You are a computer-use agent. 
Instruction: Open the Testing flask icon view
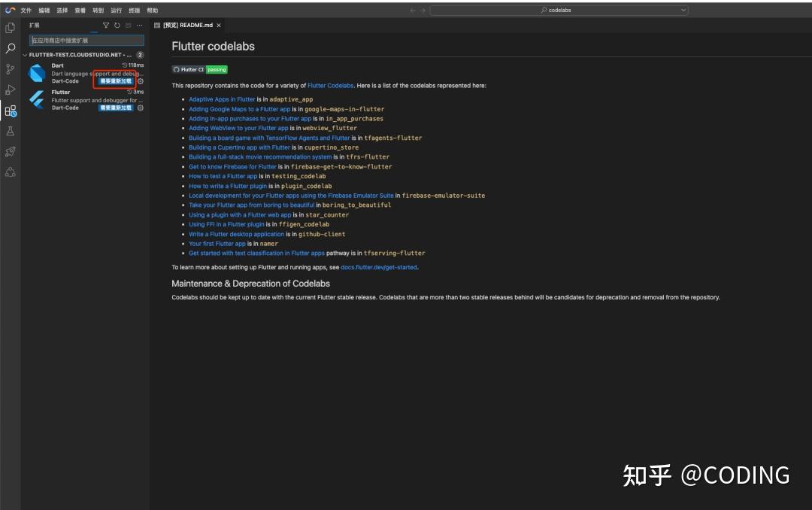coord(11,131)
